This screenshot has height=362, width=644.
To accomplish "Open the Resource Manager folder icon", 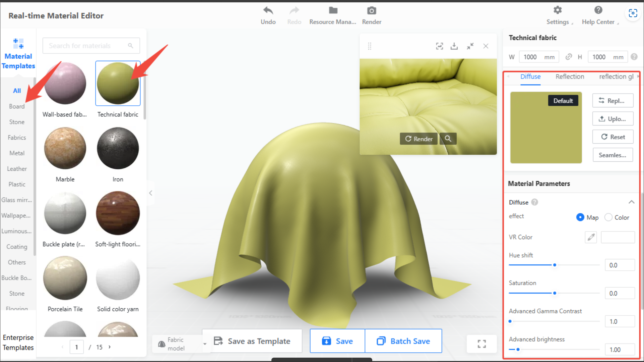I will pos(333,11).
